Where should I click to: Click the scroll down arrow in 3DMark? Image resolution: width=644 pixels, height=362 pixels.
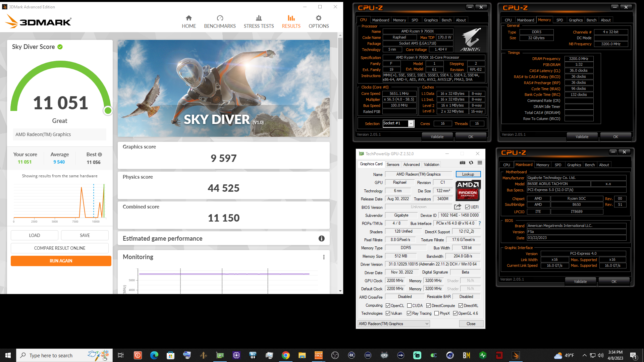(340, 291)
